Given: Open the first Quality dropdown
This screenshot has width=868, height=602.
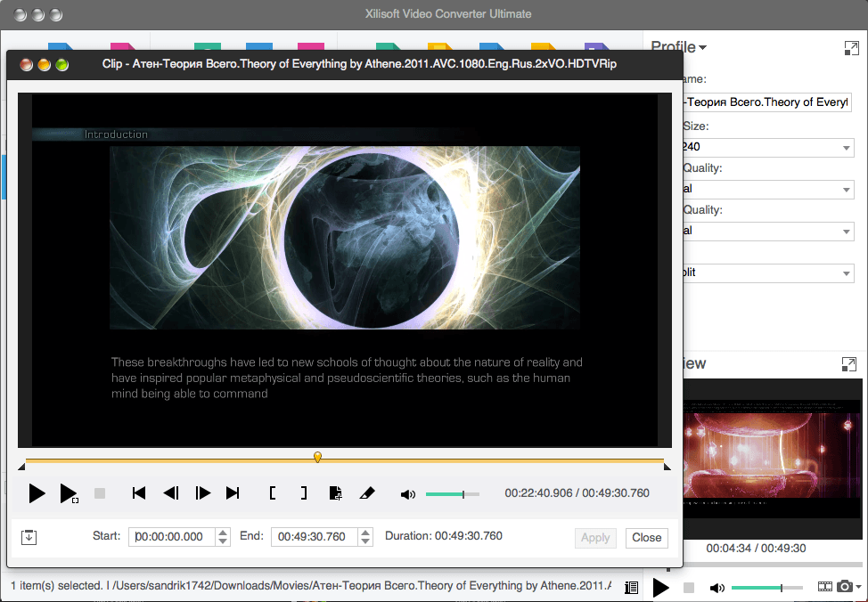Looking at the screenshot, I should coord(768,189).
